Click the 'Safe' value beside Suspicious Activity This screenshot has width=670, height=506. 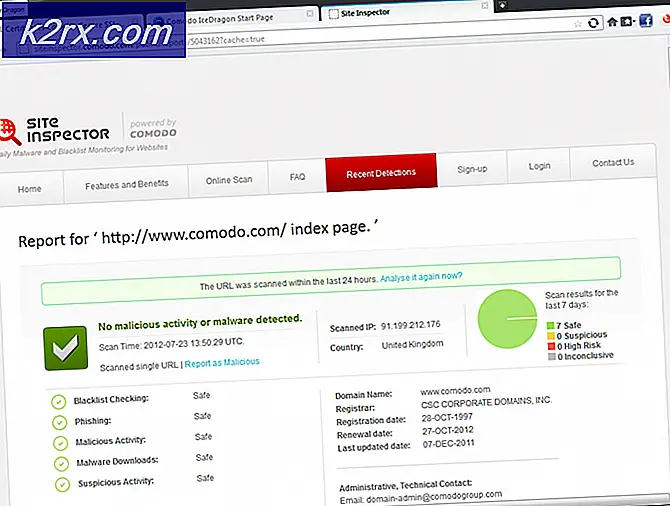click(205, 478)
